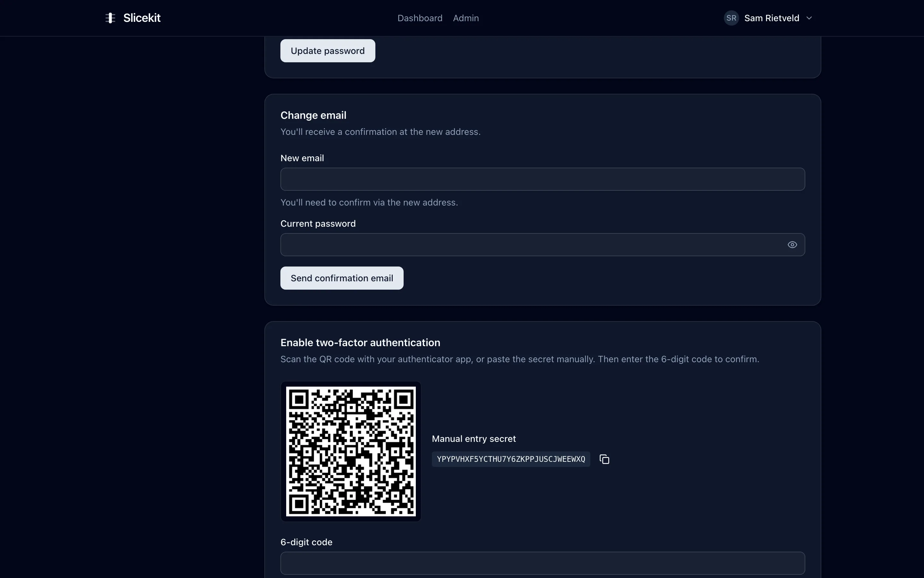Click "You'll receive a confirmation at the new address."
This screenshot has height=578, width=924.
point(380,132)
